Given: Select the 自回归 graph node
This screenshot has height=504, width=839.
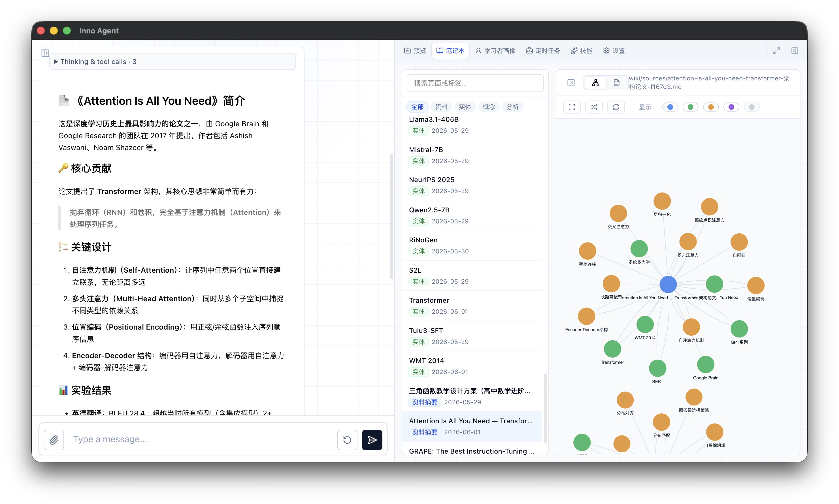Looking at the screenshot, I should tap(739, 242).
